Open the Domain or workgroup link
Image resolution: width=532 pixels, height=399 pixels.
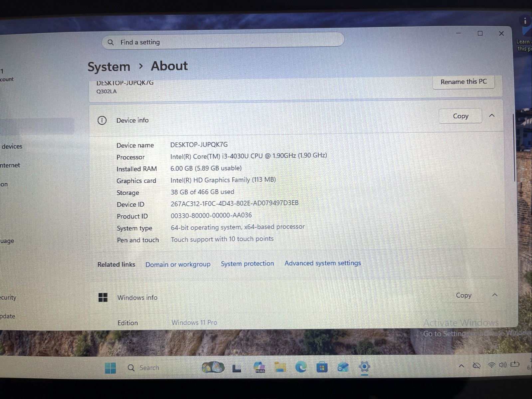click(178, 264)
